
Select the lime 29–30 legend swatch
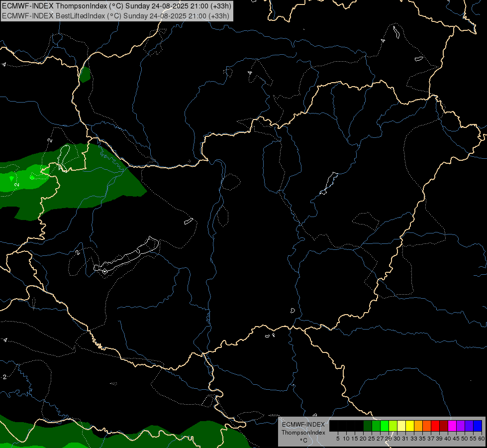[x=393, y=426]
